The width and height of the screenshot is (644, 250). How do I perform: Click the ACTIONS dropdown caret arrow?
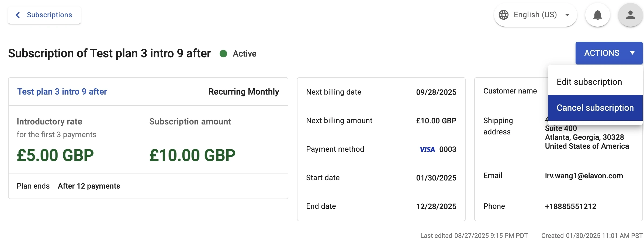(x=632, y=53)
